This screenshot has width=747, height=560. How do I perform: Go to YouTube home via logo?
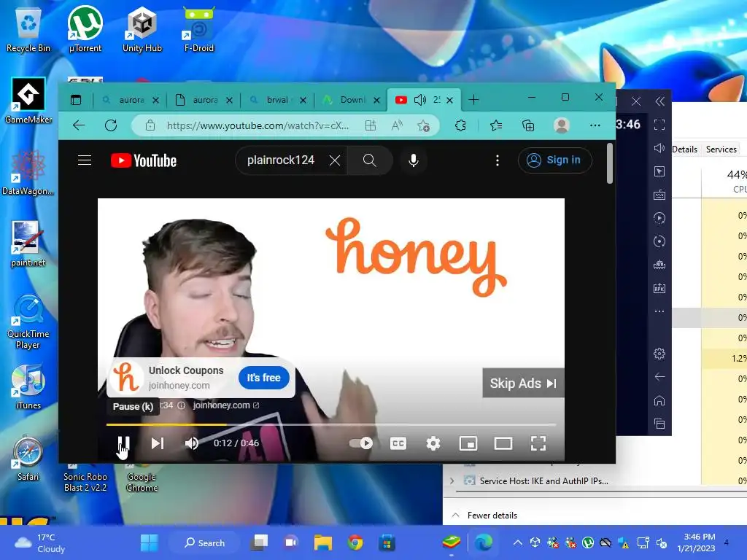click(144, 160)
